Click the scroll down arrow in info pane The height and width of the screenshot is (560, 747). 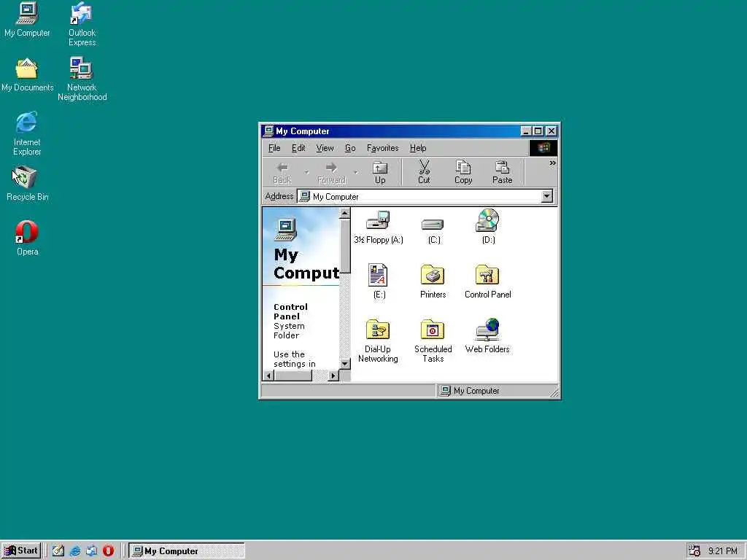coord(345,363)
